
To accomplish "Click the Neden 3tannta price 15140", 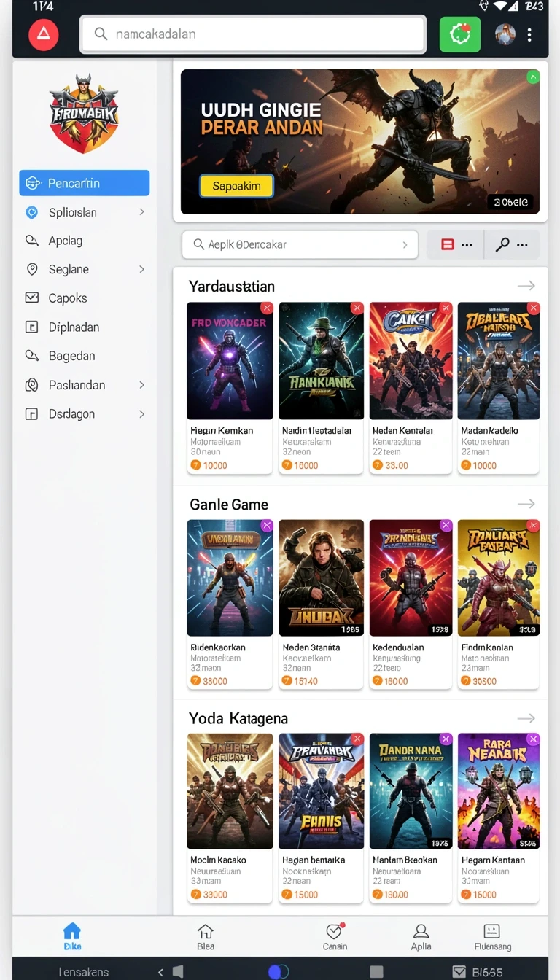I will [300, 681].
